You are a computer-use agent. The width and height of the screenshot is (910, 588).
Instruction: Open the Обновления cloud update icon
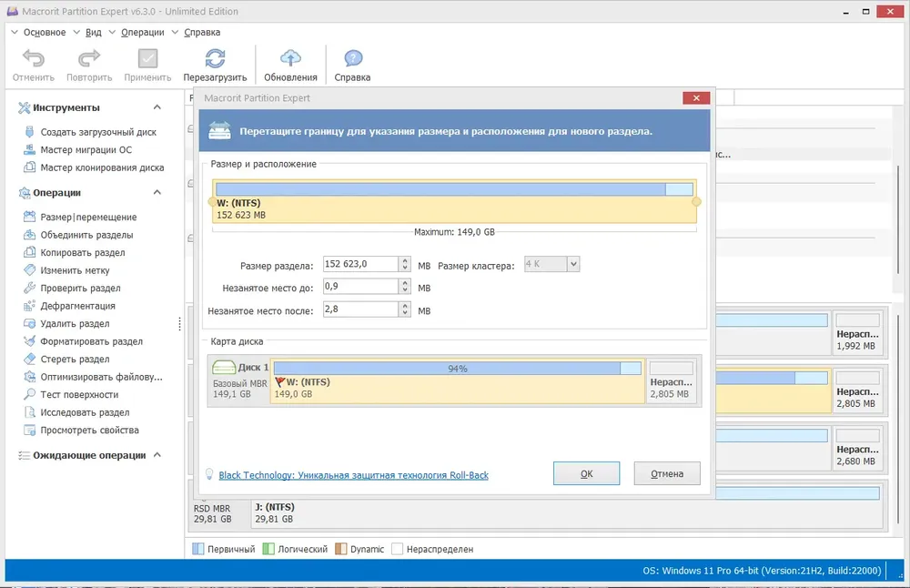[x=291, y=58]
